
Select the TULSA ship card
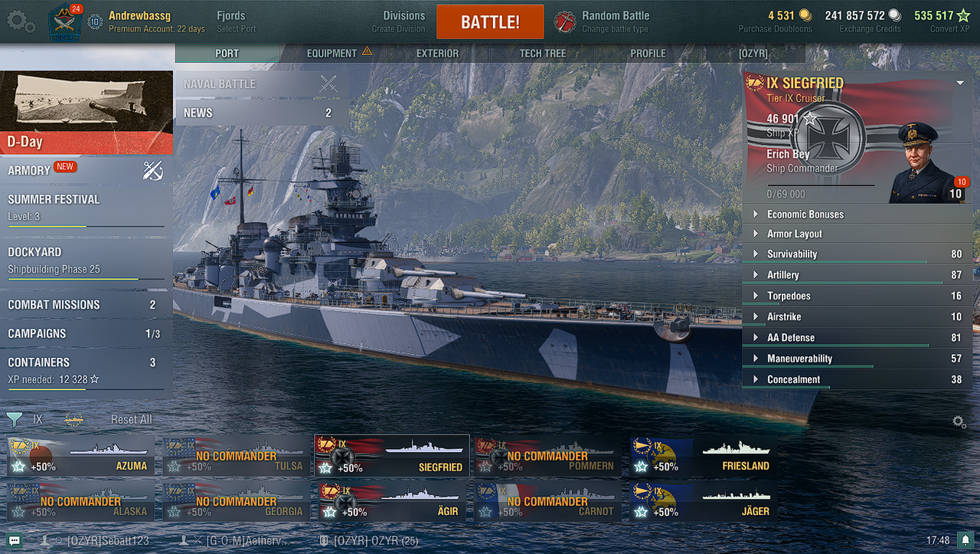[x=237, y=456]
